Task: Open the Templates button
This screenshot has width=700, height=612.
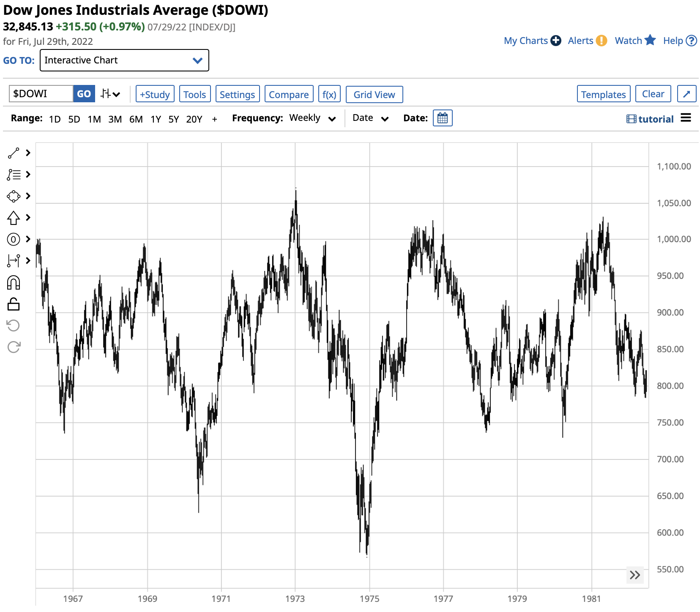Action: [604, 94]
